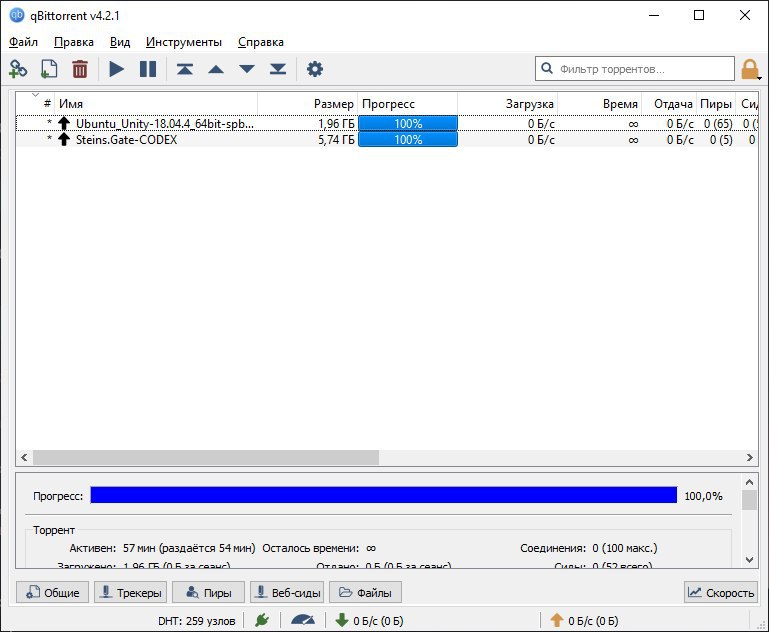
Task: Sort by the Имя column header
Action: click(156, 103)
